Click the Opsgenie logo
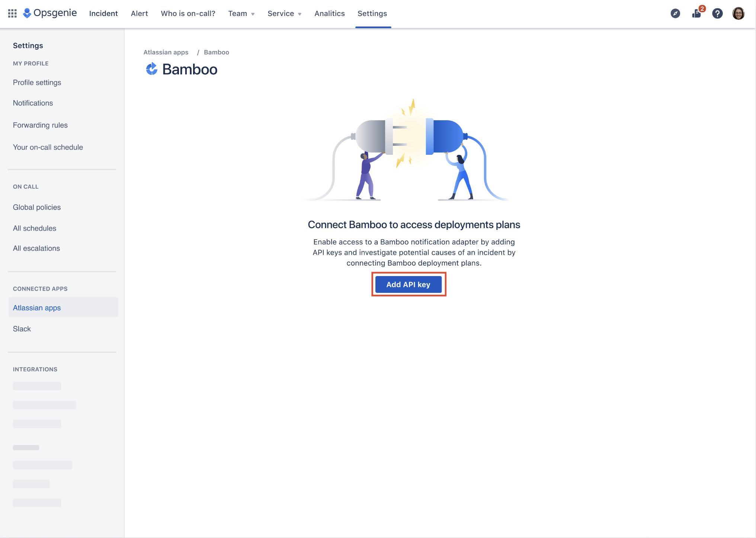Image resolution: width=756 pixels, height=538 pixels. 50,13
